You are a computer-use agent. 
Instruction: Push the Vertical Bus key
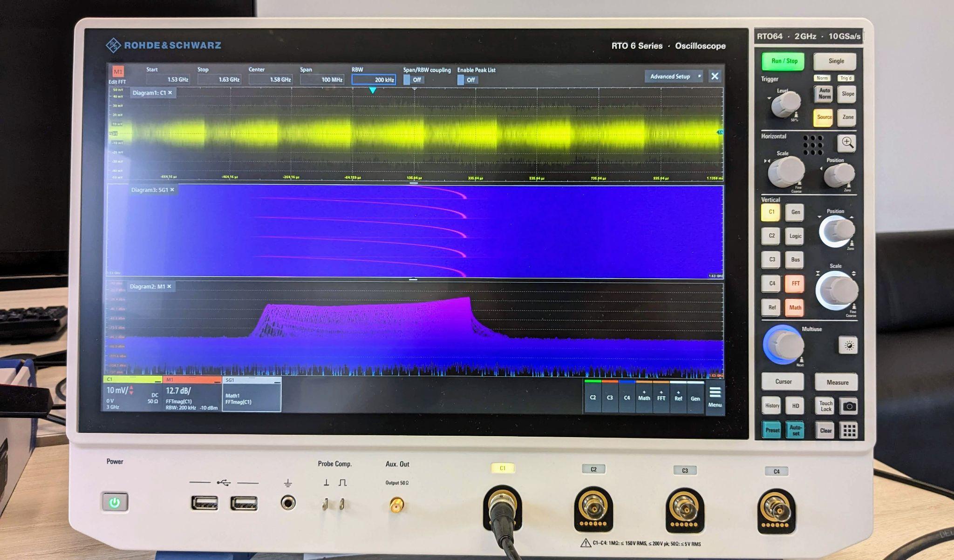(795, 259)
